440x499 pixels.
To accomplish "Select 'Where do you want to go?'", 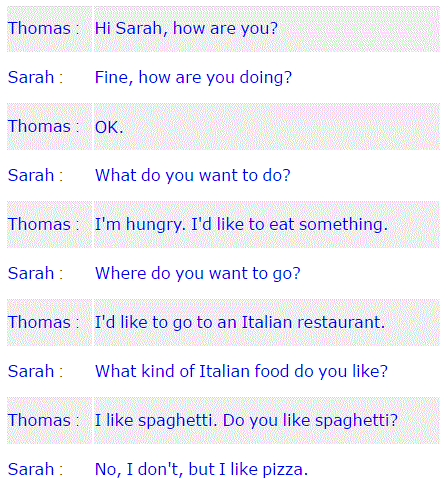I will coord(198,273).
